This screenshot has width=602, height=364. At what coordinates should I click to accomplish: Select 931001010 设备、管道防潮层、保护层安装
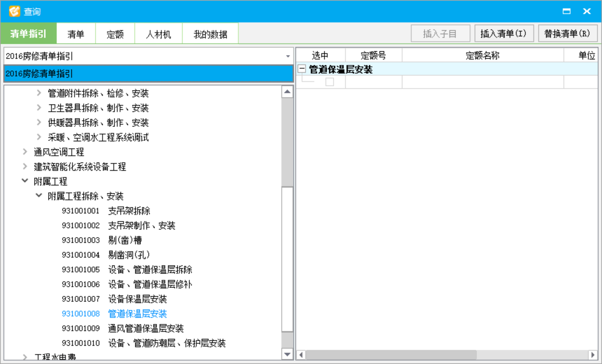pyautogui.click(x=144, y=343)
